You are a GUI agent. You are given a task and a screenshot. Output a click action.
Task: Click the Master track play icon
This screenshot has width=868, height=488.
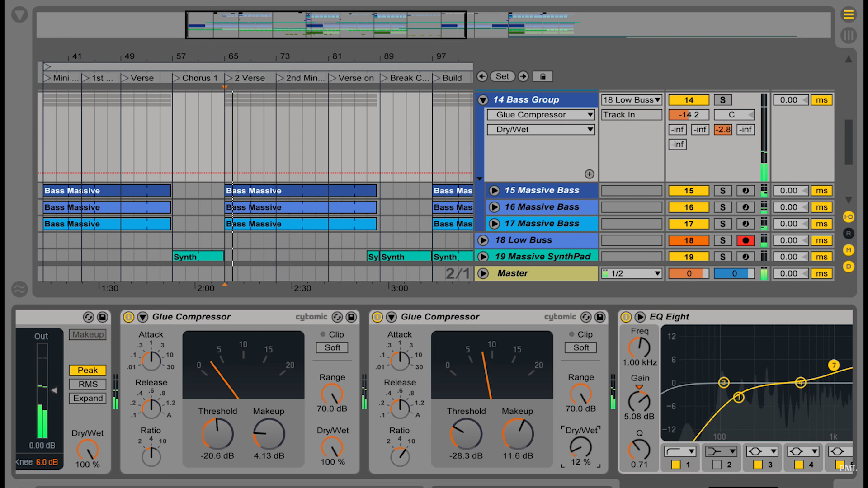click(x=483, y=273)
